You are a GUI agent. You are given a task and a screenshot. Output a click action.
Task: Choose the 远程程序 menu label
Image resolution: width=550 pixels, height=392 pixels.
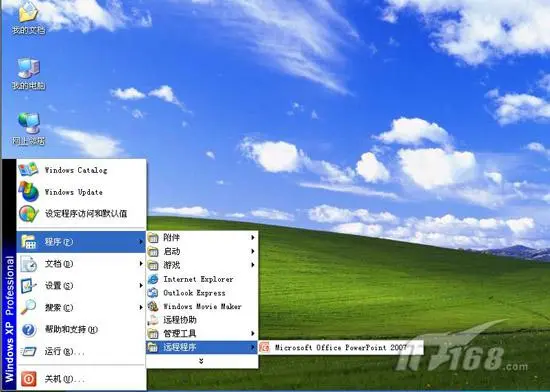pos(180,347)
